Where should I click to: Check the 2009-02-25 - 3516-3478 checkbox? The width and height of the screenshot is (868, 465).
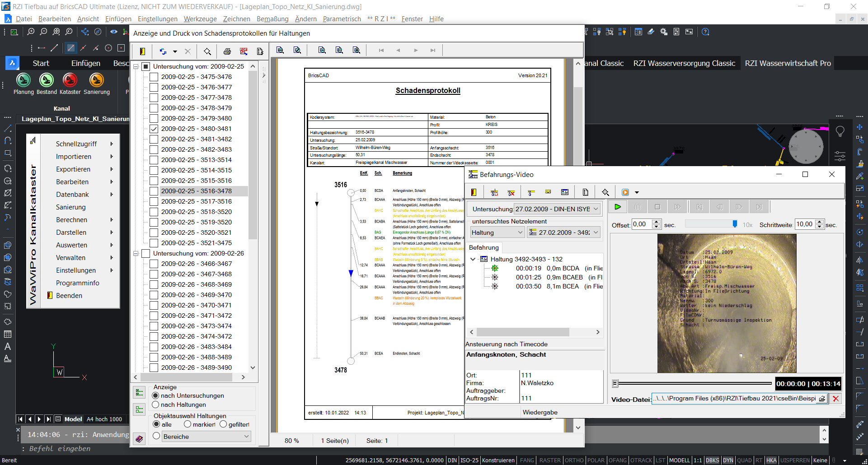pos(154,191)
